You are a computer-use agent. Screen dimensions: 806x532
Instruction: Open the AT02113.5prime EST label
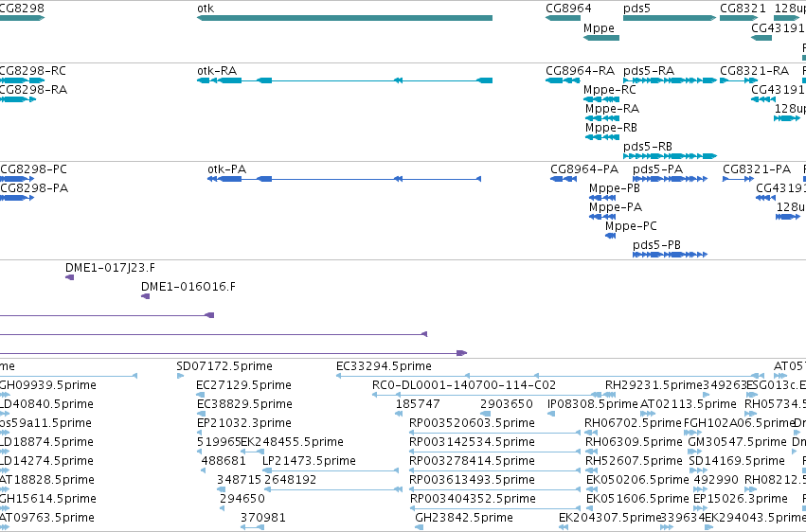coord(689,404)
